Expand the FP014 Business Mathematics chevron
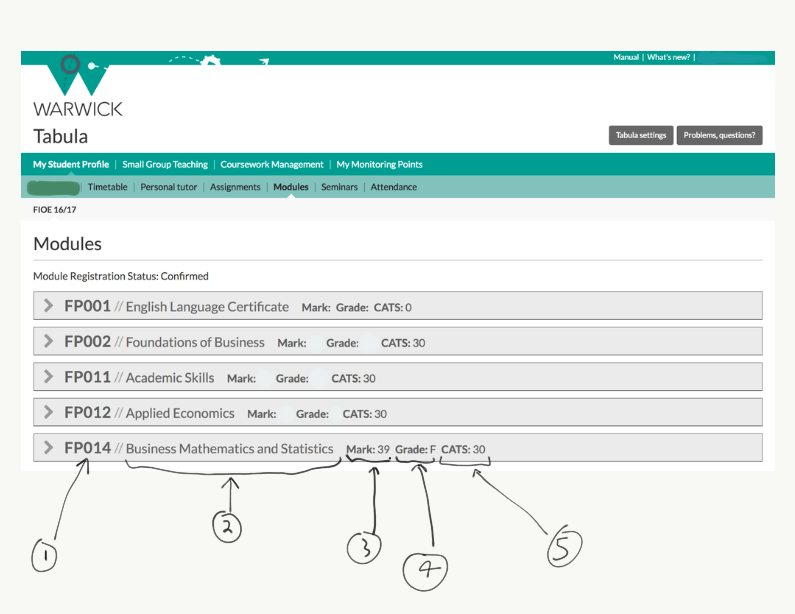The image size is (795, 614). [x=48, y=449]
